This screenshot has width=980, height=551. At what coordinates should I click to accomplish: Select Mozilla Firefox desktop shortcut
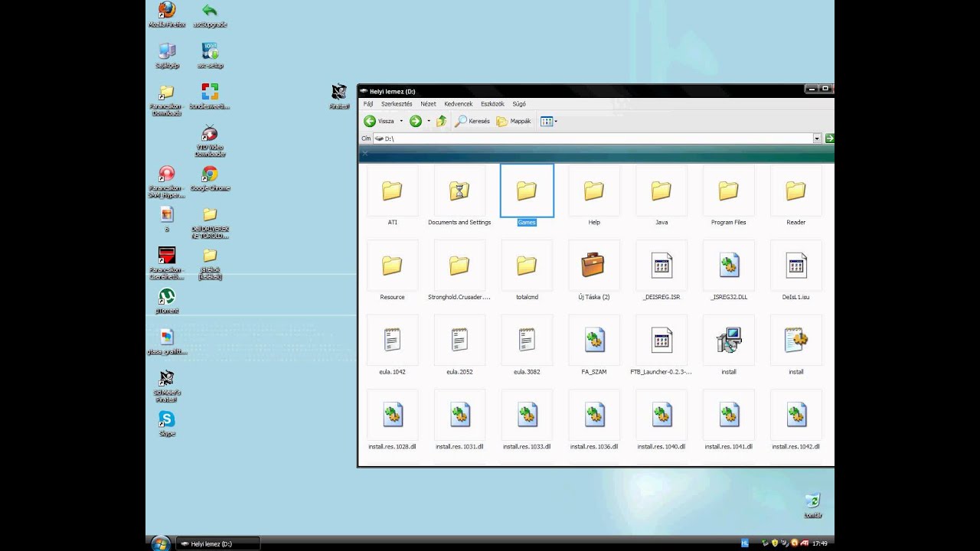[167, 15]
